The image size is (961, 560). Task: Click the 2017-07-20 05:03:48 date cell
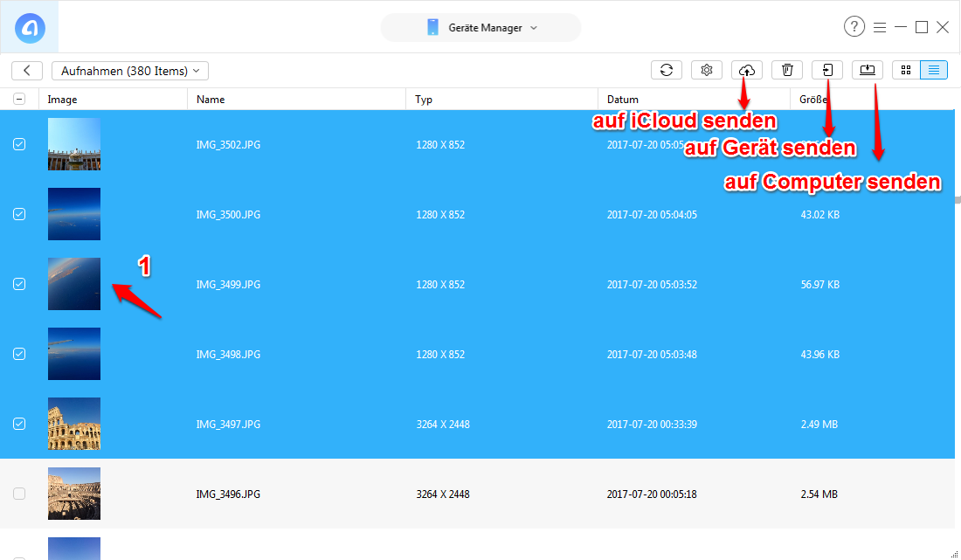coord(652,354)
